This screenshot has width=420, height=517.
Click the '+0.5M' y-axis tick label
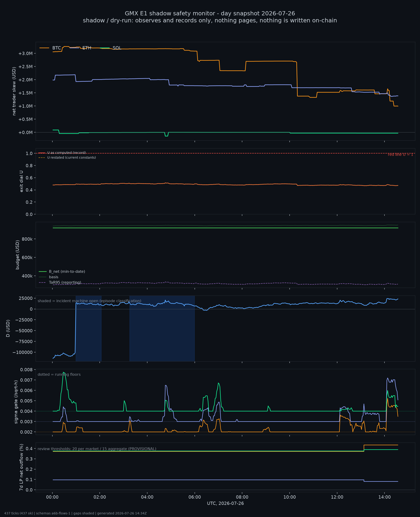pos(25,119)
